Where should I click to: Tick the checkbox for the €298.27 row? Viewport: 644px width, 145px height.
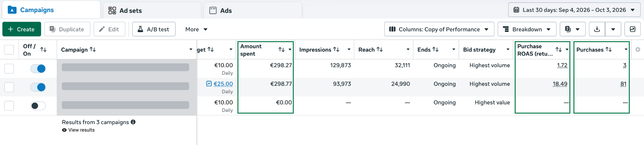(9, 68)
